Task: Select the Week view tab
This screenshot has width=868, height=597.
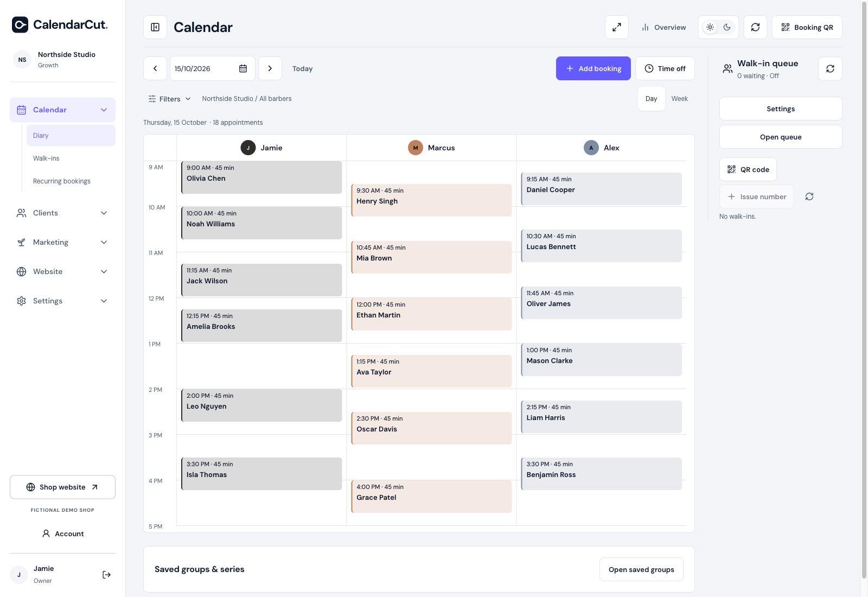Action: 680,99
